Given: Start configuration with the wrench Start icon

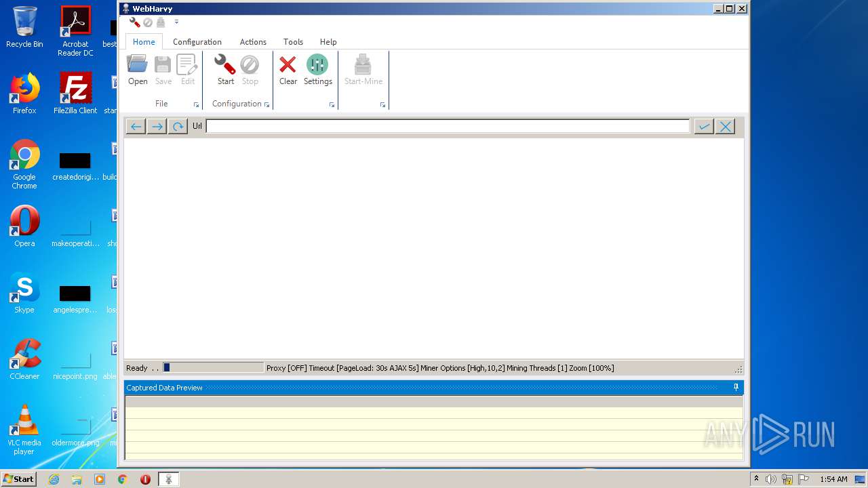Looking at the screenshot, I should click(225, 70).
